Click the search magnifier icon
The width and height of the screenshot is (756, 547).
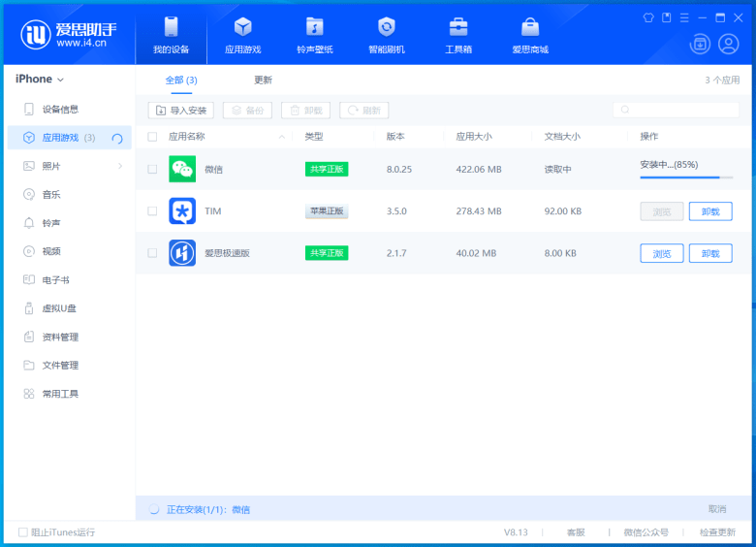pos(625,110)
